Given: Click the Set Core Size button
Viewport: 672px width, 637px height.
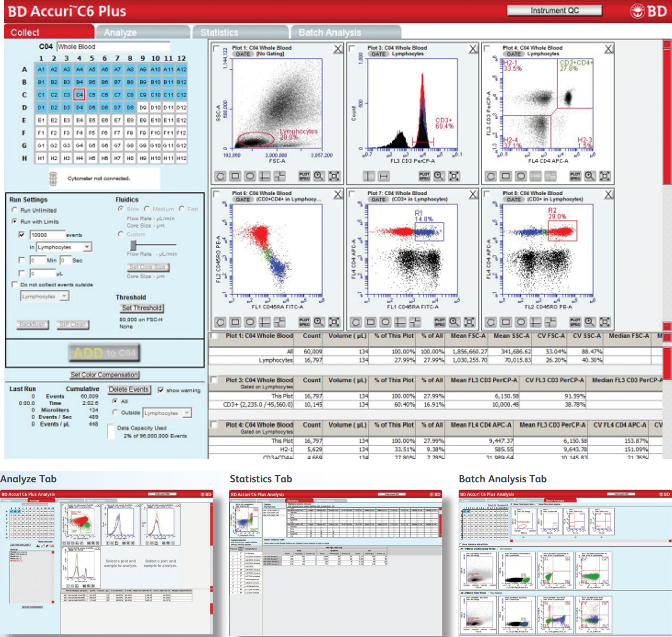Looking at the screenshot, I should (x=148, y=267).
